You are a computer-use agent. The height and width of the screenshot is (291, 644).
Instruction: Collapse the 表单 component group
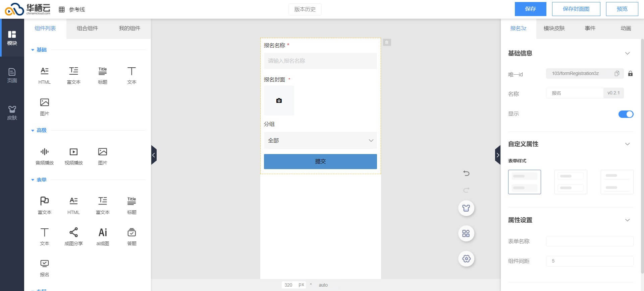[x=33, y=180]
